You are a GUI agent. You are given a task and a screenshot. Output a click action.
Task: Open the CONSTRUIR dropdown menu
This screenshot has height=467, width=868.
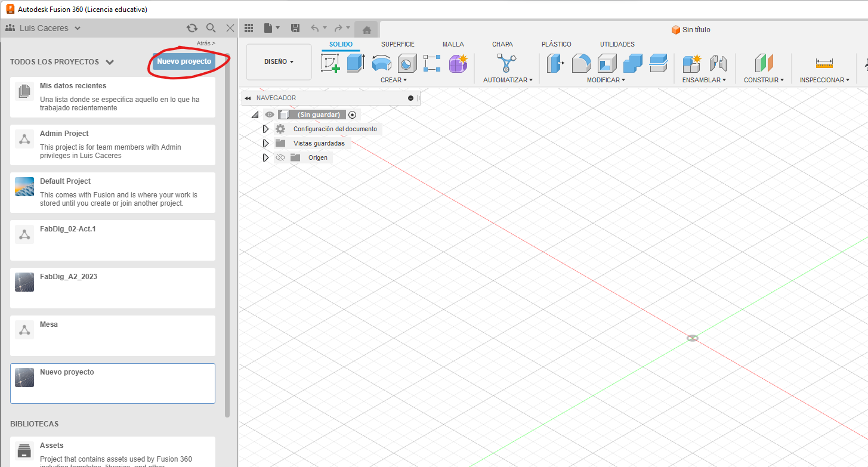click(x=764, y=80)
